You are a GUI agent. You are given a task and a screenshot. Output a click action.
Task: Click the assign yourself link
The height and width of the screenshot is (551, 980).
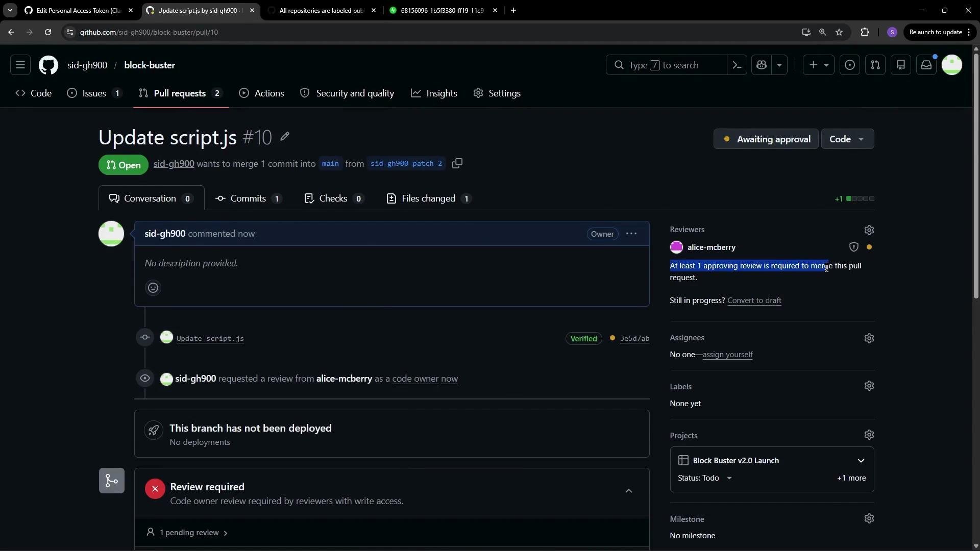[x=727, y=355]
